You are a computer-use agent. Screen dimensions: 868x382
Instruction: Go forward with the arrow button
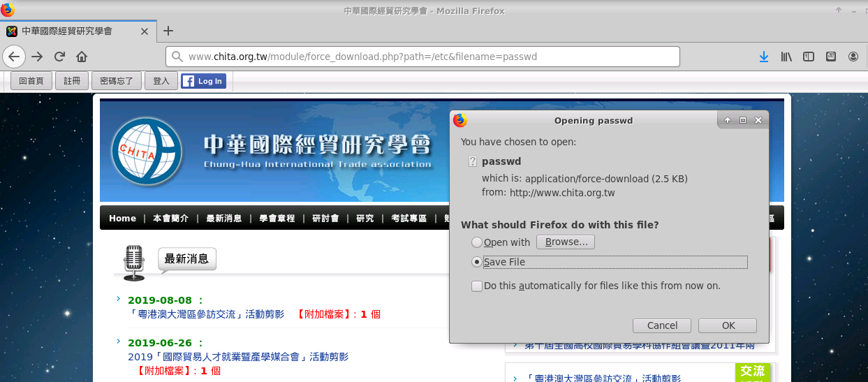coord(37,57)
